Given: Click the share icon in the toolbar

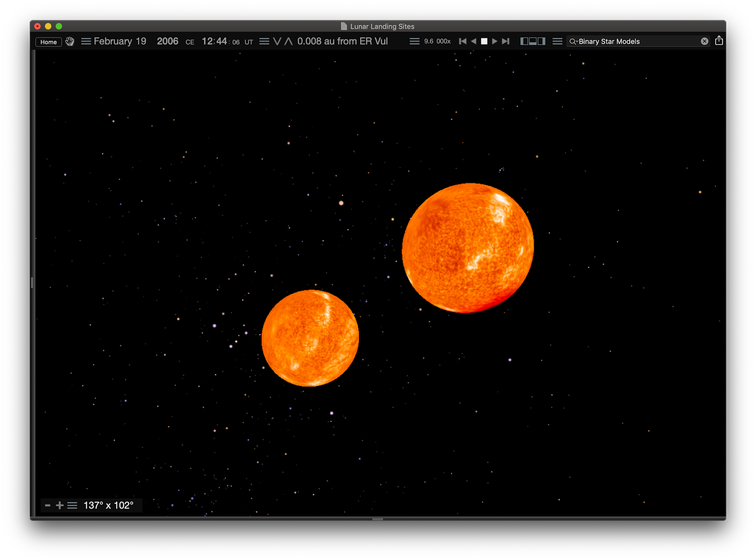Looking at the screenshot, I should tap(719, 41).
